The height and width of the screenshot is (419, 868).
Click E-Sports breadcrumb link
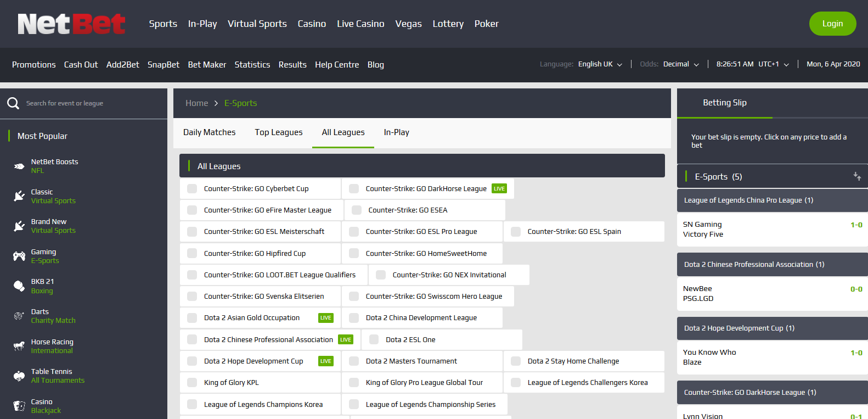(x=240, y=103)
